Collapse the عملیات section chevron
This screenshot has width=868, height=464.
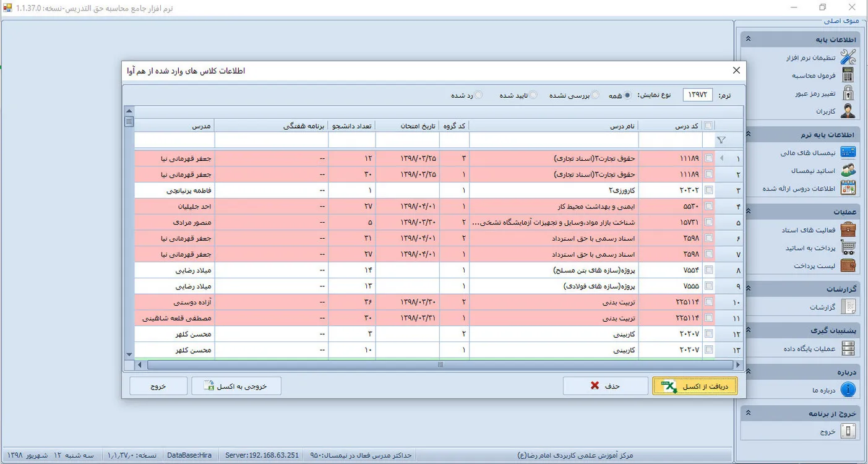pos(748,212)
